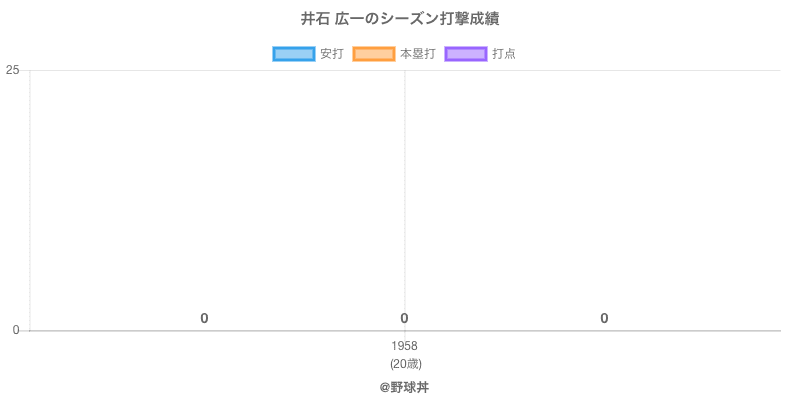
Task: Click the middle 0 data label above 1958
Action: click(404, 318)
